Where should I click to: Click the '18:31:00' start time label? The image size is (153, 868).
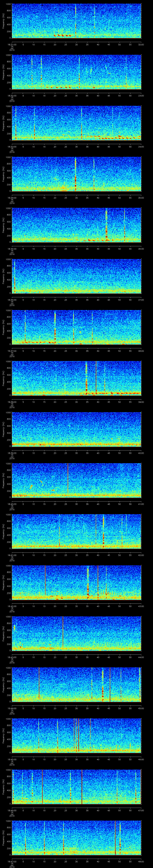[12, 44]
